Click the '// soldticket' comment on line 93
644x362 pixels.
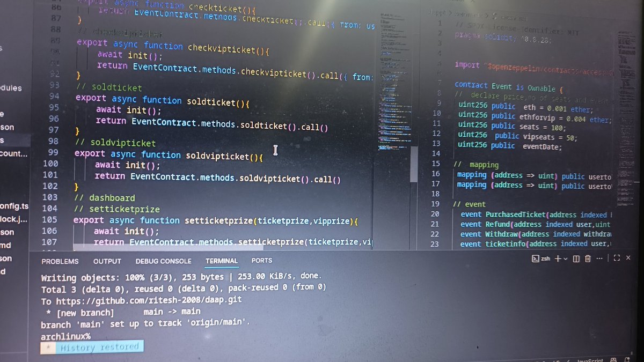click(x=109, y=87)
